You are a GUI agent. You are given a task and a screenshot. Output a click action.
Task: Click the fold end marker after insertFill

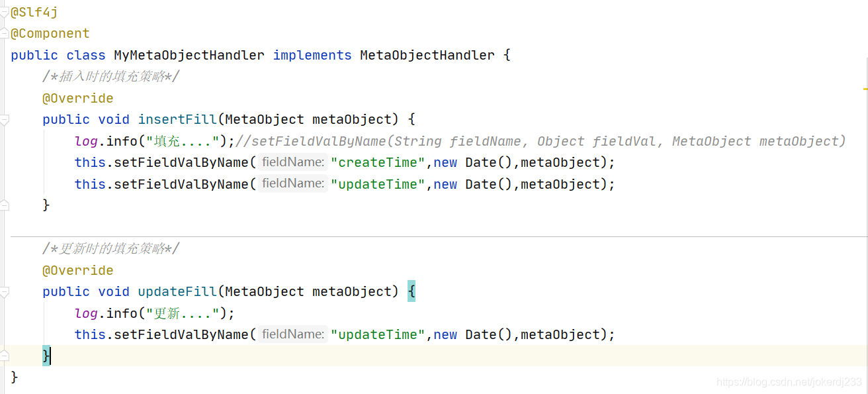click(4, 205)
